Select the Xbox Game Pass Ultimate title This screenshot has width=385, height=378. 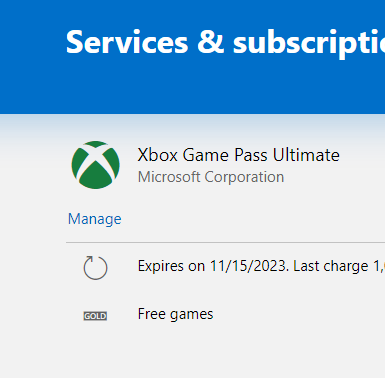(239, 155)
